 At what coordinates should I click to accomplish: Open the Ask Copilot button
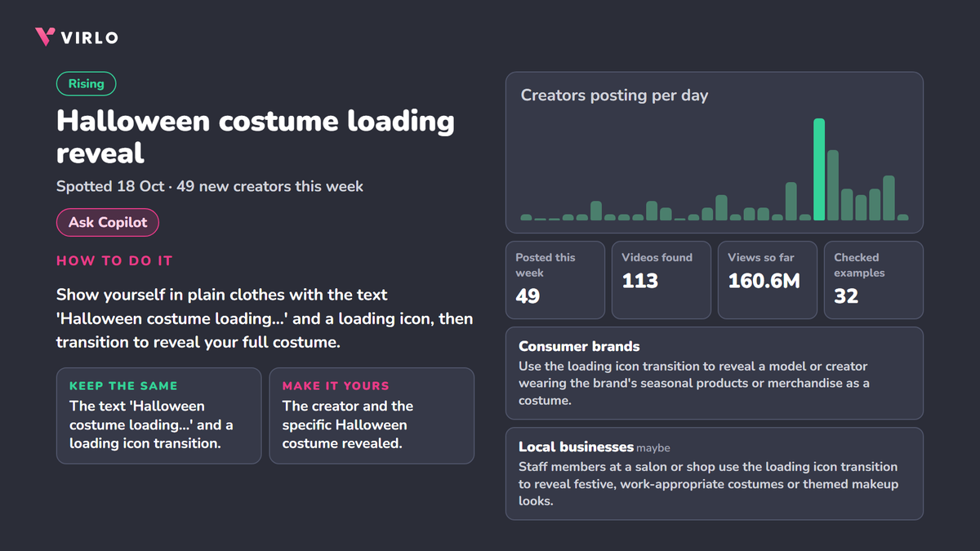[x=107, y=223]
